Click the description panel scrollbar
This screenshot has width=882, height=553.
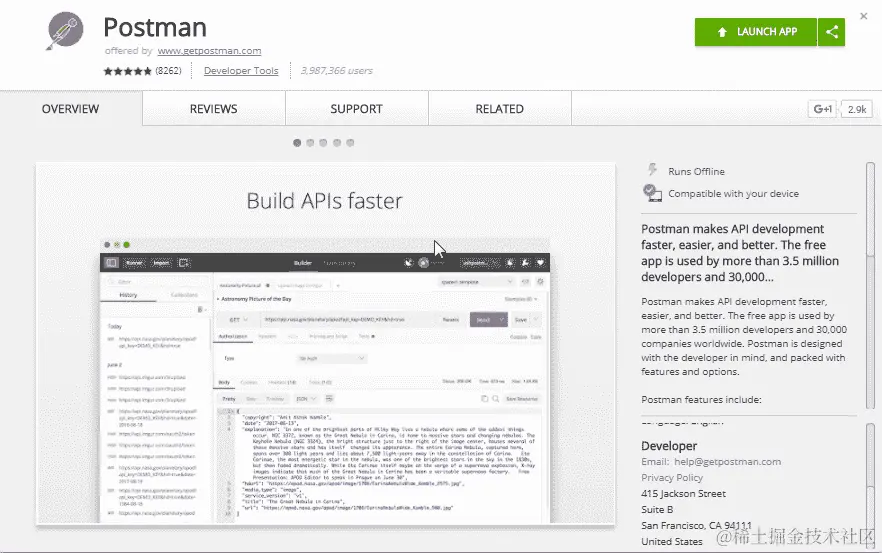pos(870,286)
